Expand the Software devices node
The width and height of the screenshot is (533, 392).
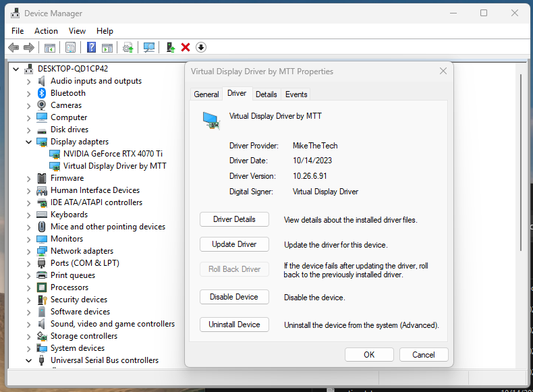[28, 312]
